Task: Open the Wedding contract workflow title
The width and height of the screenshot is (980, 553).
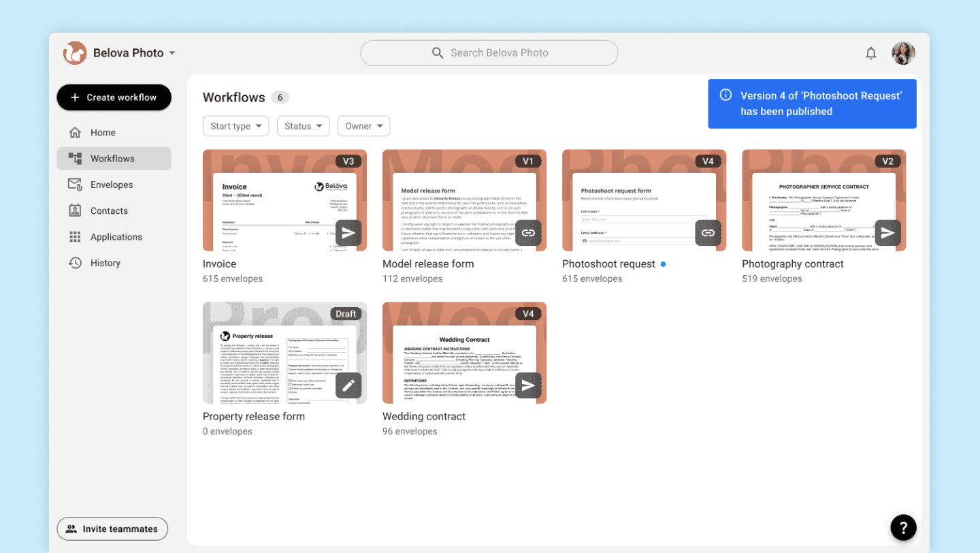Action: pos(424,416)
